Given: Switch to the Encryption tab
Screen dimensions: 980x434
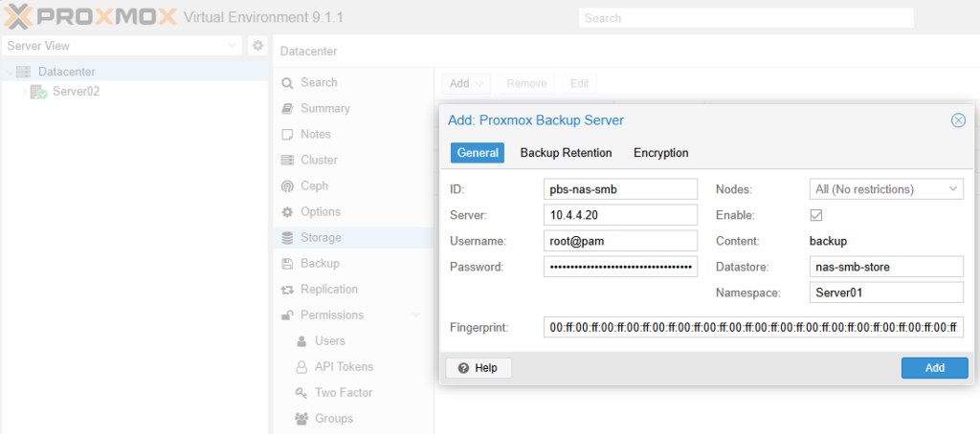Looking at the screenshot, I should (660, 153).
